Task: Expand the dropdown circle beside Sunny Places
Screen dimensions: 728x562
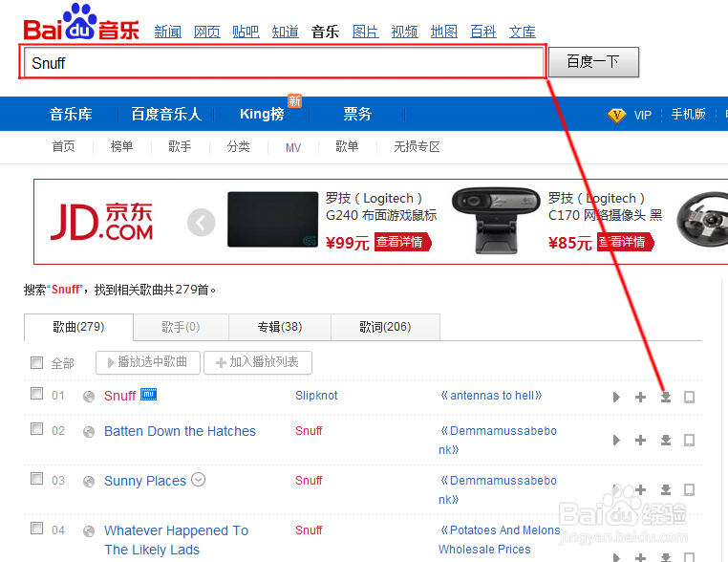Action: point(199,479)
